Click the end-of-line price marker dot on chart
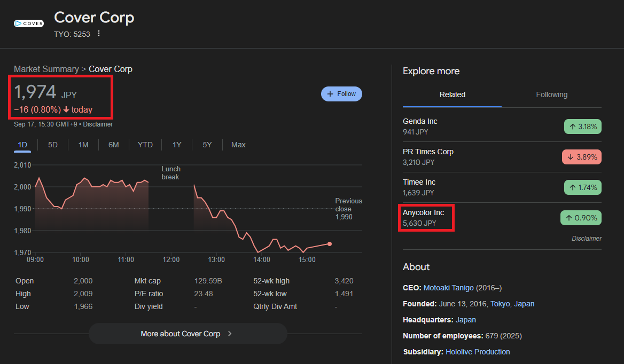The height and width of the screenshot is (364, 624). (330, 244)
